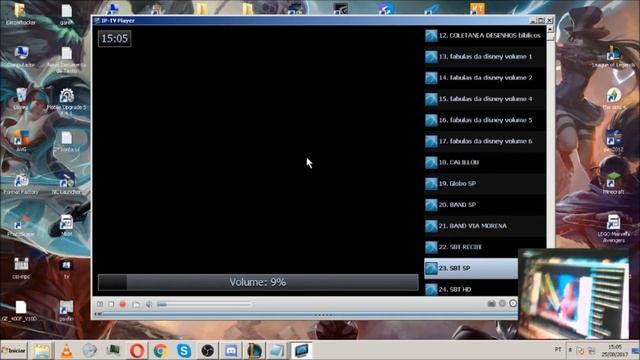Image resolution: width=640 pixels, height=360 pixels.
Task: Select channel 13. fabulas da disney volume 1
Action: coord(484,57)
